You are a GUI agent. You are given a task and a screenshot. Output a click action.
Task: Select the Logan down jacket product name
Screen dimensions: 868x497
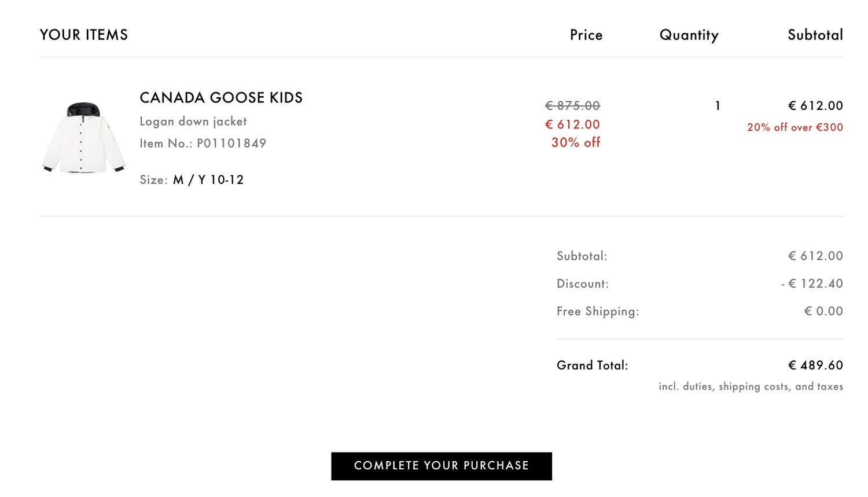pos(193,122)
